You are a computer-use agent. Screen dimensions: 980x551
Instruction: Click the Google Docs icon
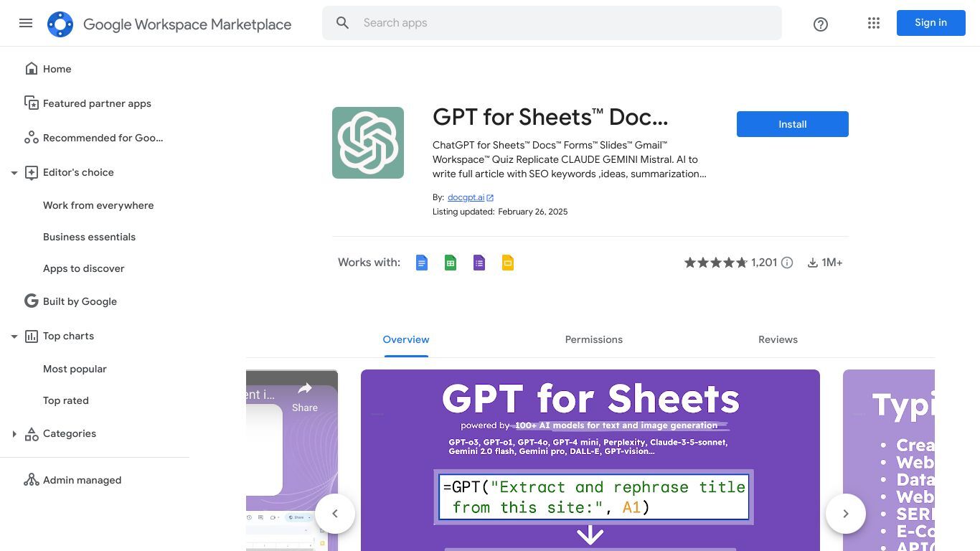click(x=422, y=263)
